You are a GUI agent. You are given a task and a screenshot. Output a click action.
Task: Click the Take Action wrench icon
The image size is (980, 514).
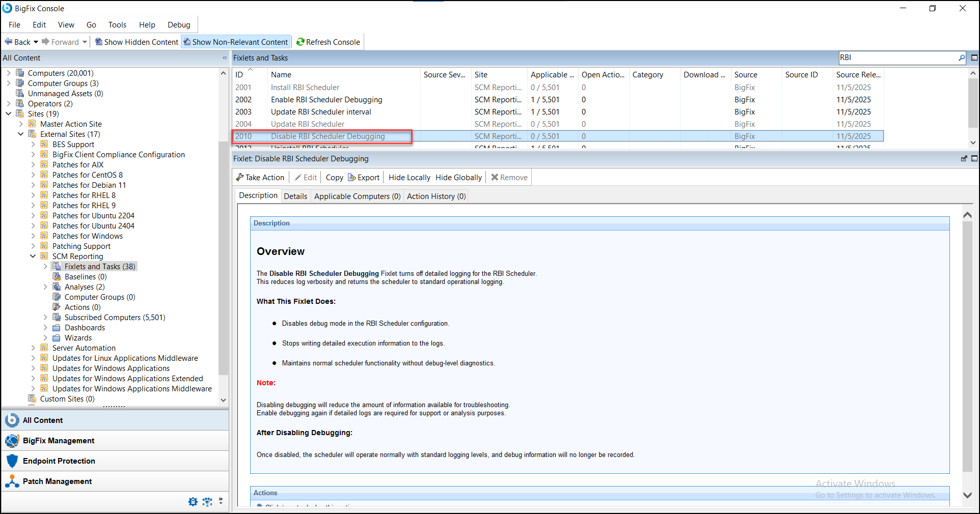pos(240,177)
